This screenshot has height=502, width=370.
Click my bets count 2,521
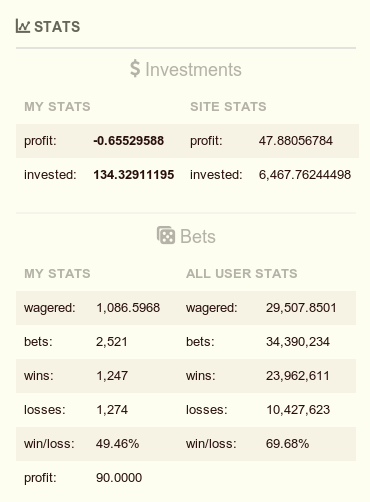click(x=112, y=342)
